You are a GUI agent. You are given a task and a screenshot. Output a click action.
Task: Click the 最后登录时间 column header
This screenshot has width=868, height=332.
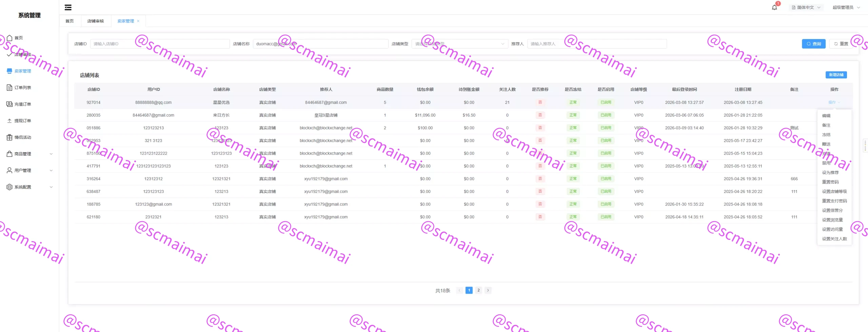click(684, 90)
